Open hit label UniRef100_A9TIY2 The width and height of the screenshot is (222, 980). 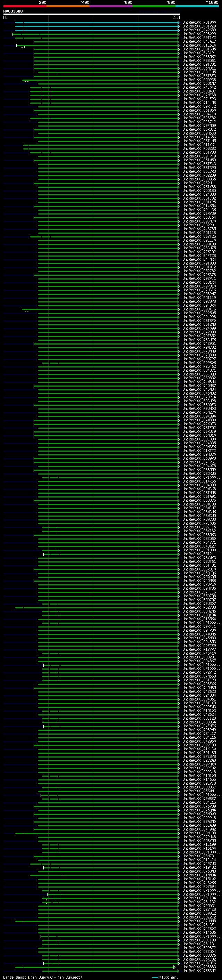coord(199,38)
